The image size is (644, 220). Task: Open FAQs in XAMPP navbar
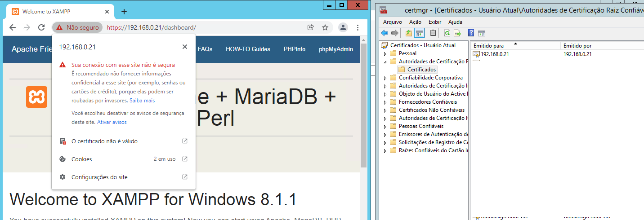[x=205, y=49]
